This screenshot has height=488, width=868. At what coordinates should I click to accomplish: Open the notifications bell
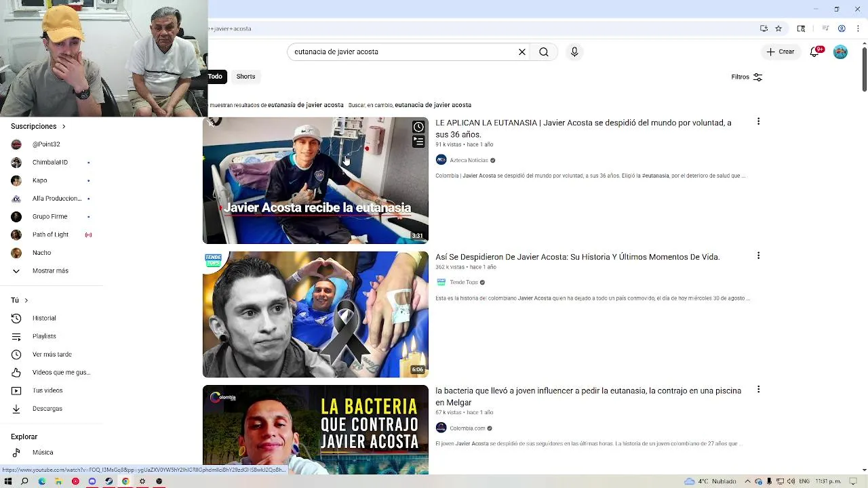[815, 52]
